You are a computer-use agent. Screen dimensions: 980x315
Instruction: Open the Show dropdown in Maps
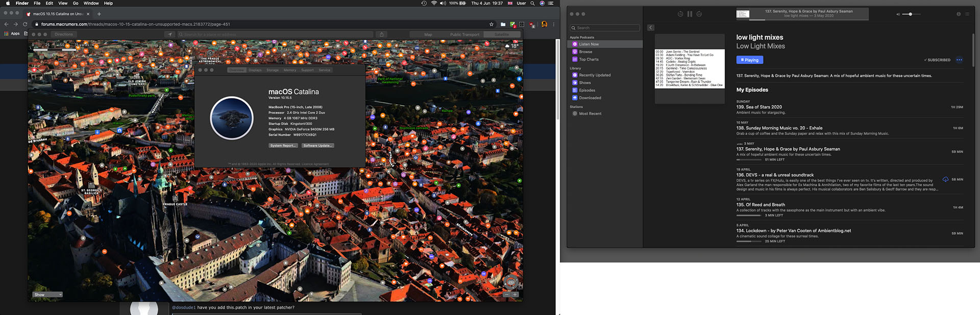[x=48, y=295]
